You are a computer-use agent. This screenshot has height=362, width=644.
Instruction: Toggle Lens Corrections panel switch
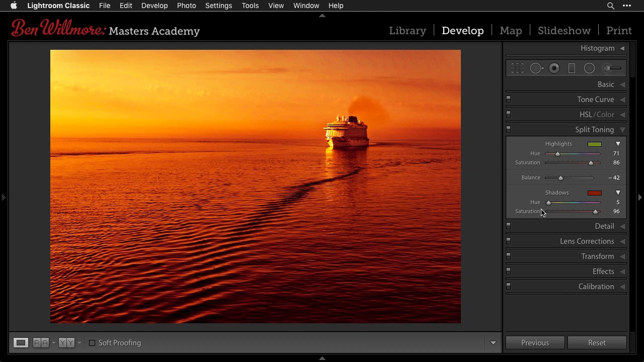(x=508, y=241)
